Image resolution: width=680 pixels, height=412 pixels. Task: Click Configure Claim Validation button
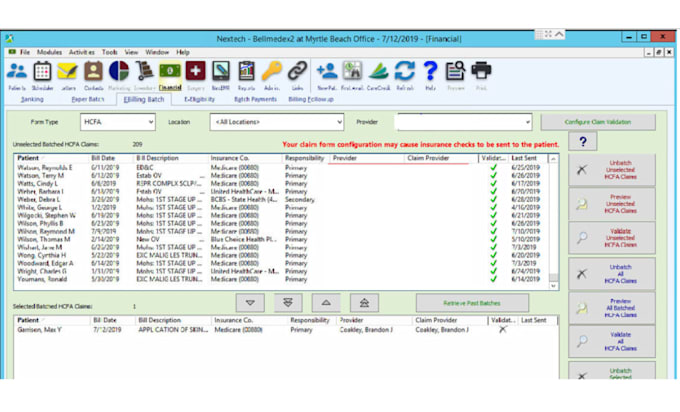pos(598,122)
